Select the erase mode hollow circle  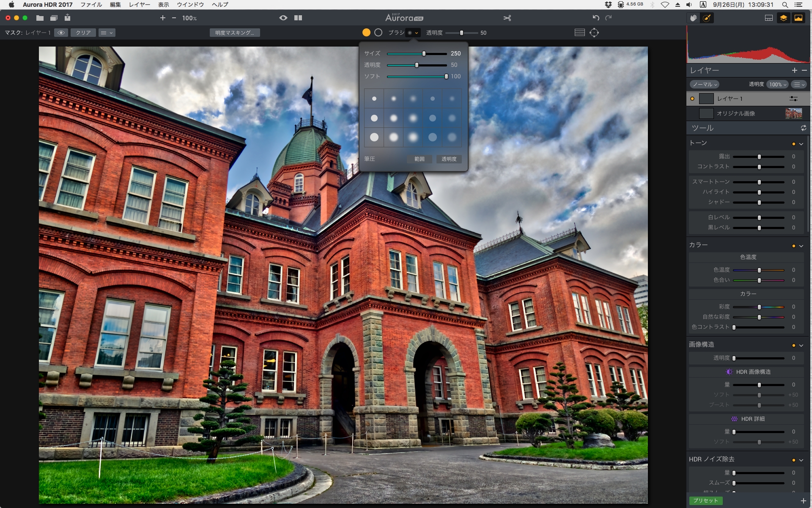(x=379, y=33)
